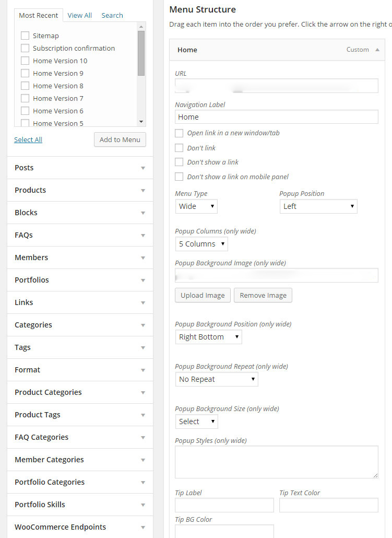
Task: Expand the Categories section
Action: click(80, 325)
